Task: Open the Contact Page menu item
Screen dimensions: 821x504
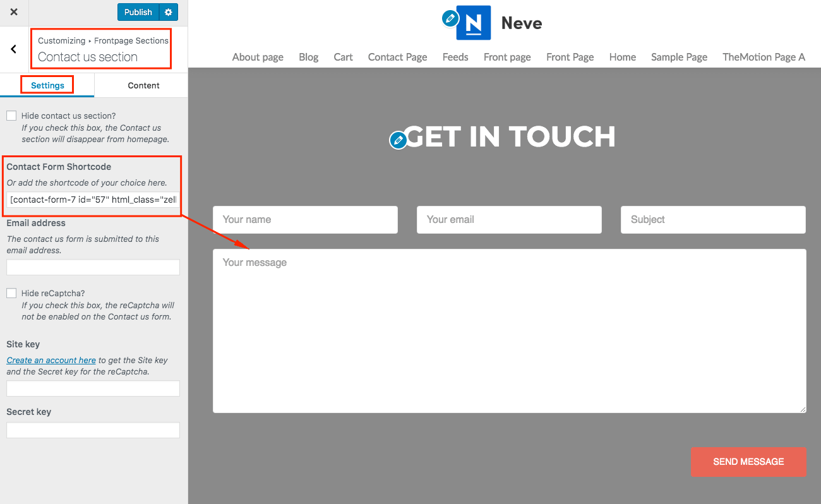Action: pyautogui.click(x=397, y=57)
